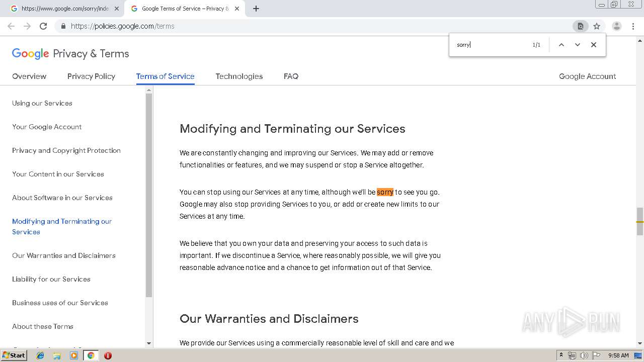This screenshot has width=644, height=362.
Task: Open Chrome's three-dot menu
Action: (633, 26)
